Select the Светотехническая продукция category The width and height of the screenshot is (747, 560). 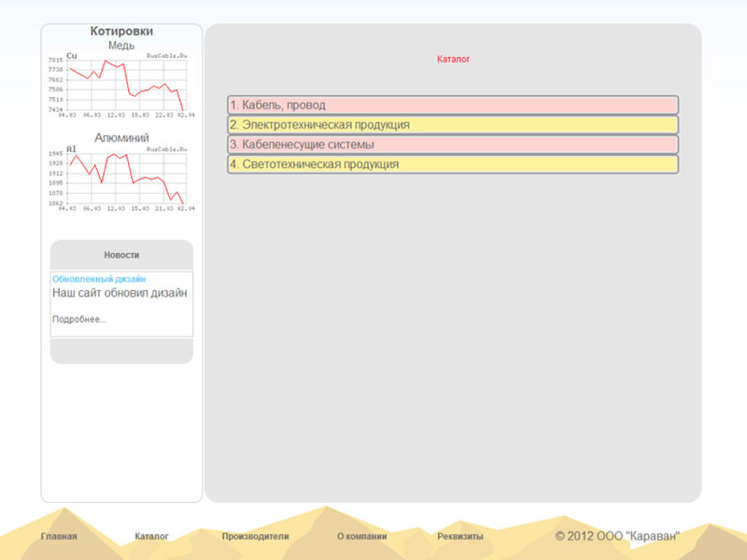(453, 164)
